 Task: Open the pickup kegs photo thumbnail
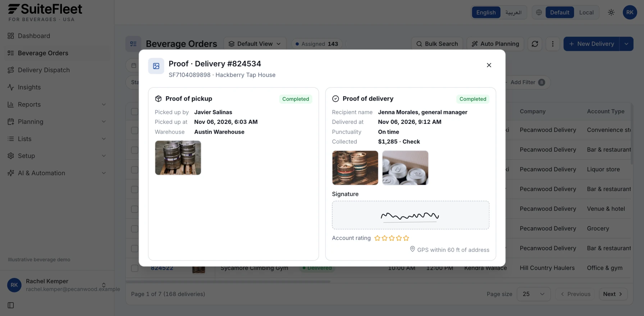(178, 158)
